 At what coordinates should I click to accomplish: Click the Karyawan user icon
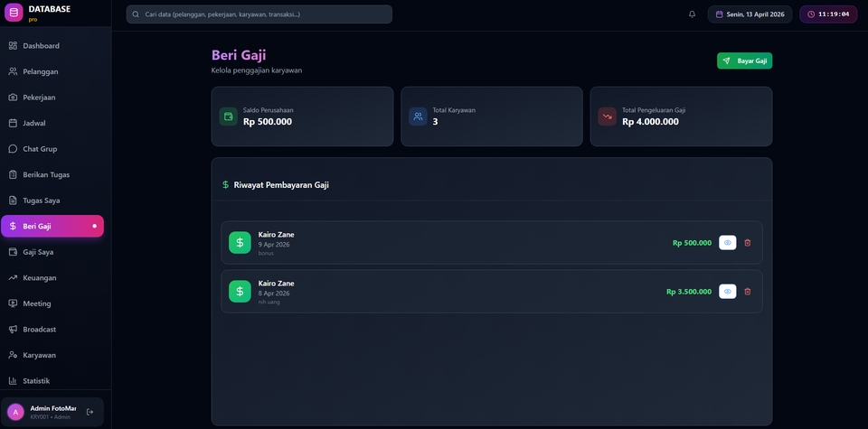[13, 355]
